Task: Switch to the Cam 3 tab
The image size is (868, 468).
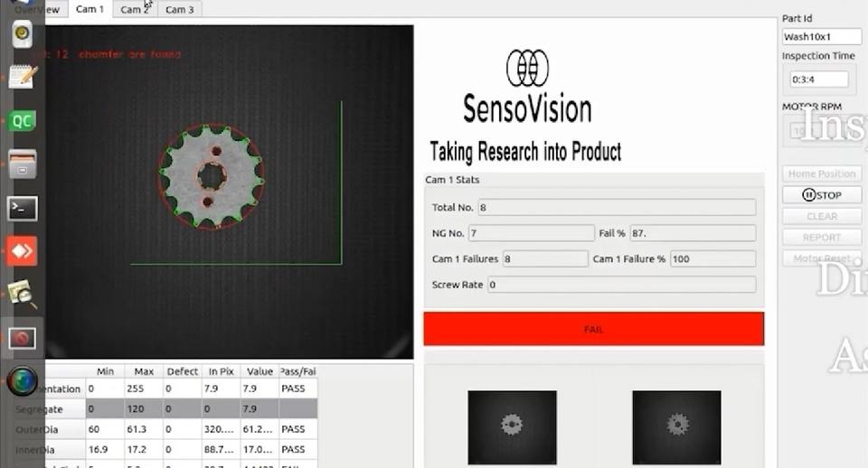Action: pos(179,9)
